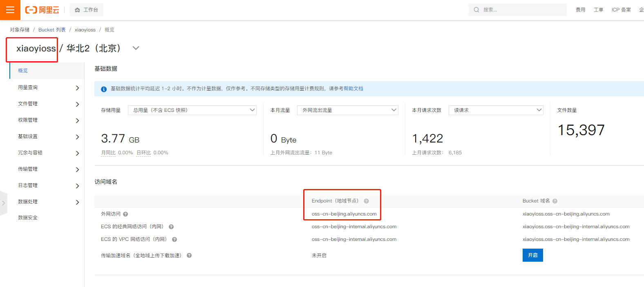644x287 pixels.
Task: Click the 月同比 label
Action: coord(108,153)
